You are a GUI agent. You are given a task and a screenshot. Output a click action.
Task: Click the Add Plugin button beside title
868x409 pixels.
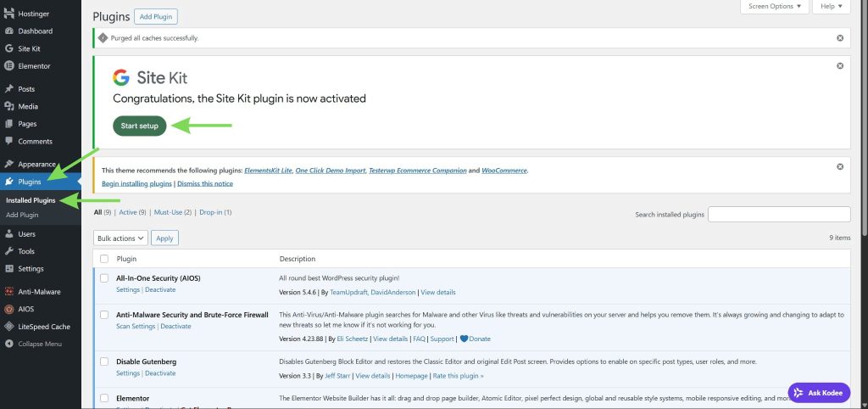tap(156, 17)
